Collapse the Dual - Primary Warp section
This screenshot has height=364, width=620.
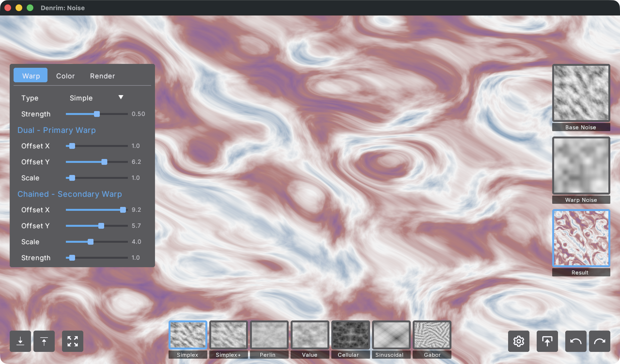click(57, 130)
